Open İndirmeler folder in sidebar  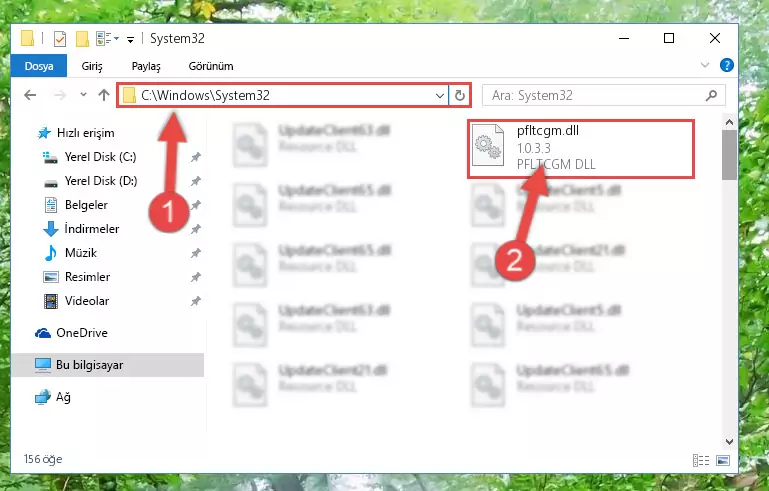click(81, 229)
